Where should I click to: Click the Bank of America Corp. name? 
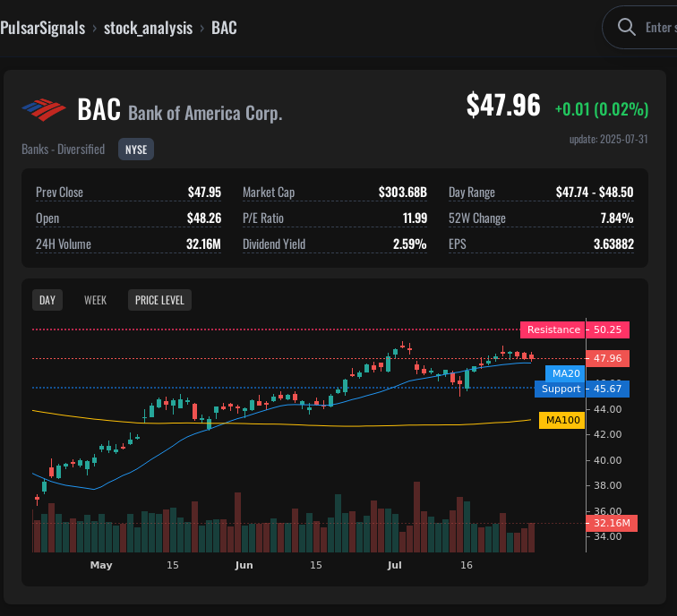pos(206,113)
